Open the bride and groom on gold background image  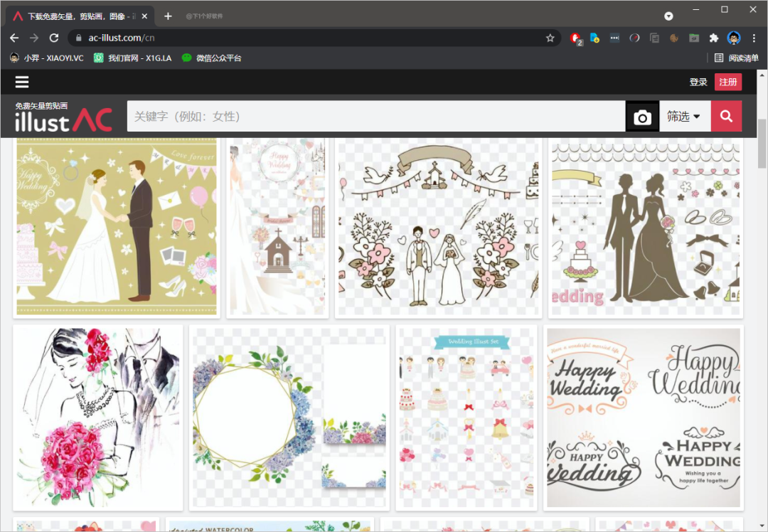tap(117, 227)
